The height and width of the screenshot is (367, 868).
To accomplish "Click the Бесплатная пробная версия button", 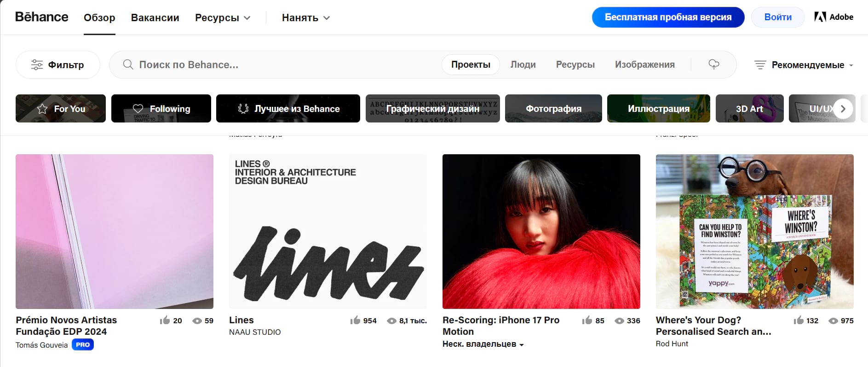I will point(668,17).
